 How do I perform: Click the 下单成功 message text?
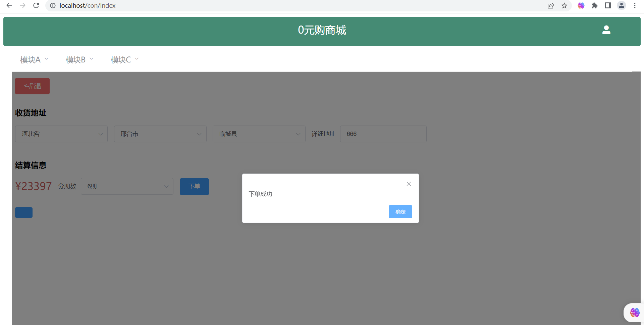click(261, 194)
